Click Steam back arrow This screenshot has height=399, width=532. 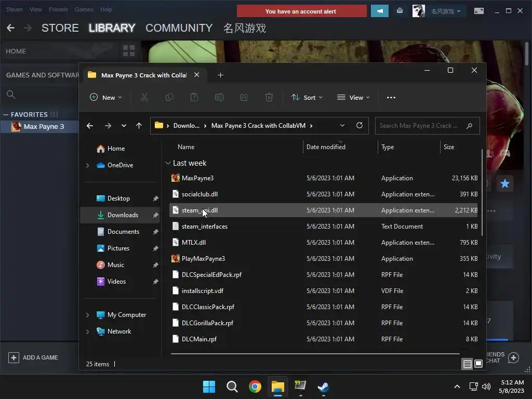pos(10,28)
